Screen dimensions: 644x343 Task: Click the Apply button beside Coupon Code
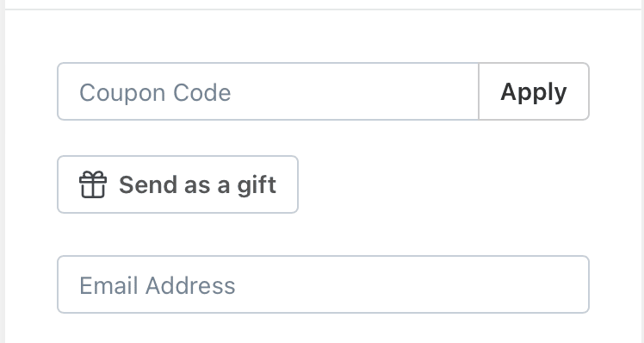tap(534, 91)
